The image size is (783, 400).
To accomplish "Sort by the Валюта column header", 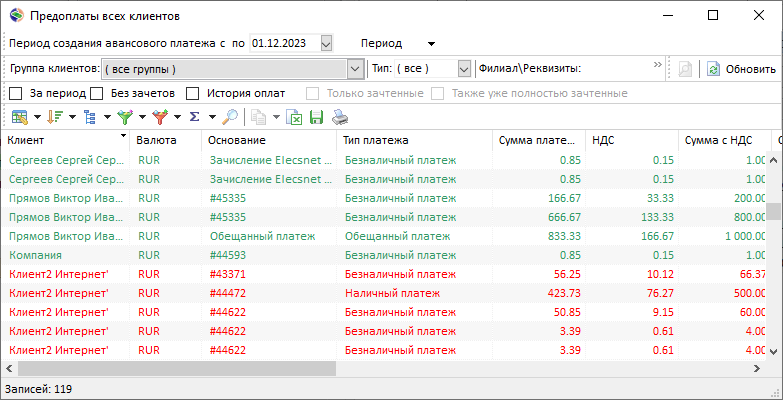I will [x=165, y=141].
